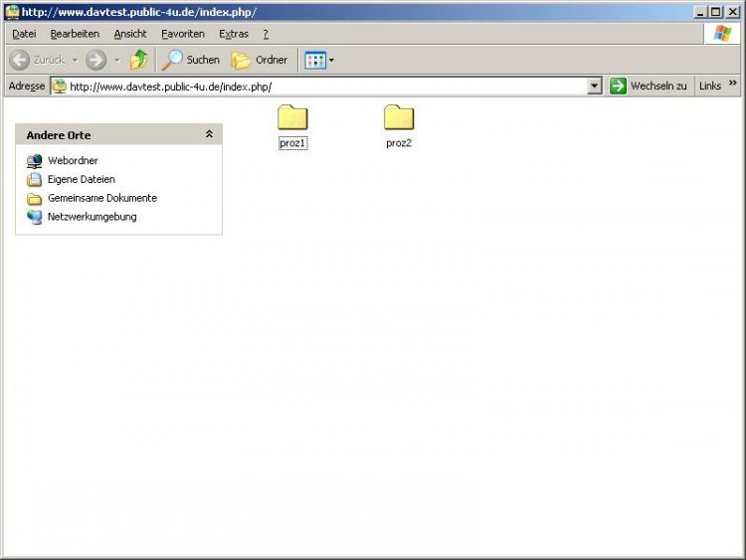Select the proz2 folder icon
This screenshot has height=560, width=746.
click(x=399, y=117)
